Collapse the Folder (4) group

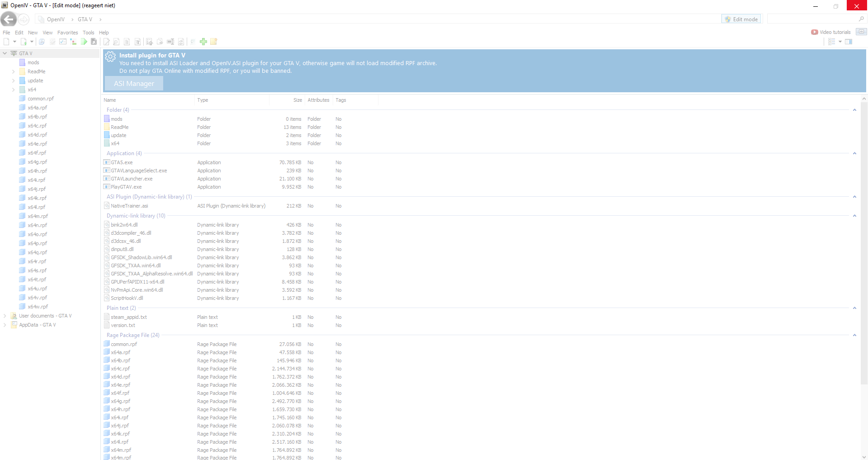point(854,110)
